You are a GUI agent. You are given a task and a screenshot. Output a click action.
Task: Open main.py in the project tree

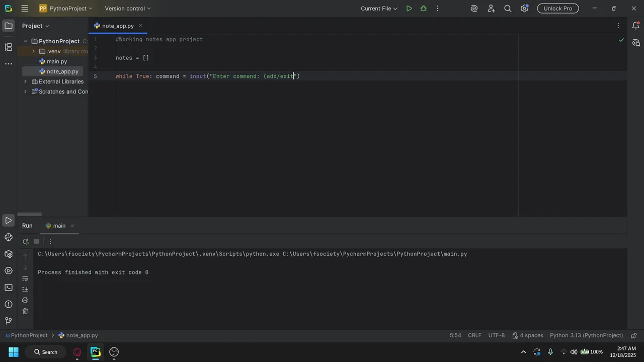(x=57, y=61)
